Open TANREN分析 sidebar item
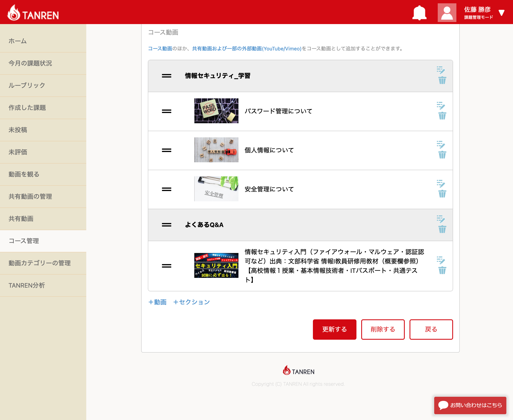 pyautogui.click(x=27, y=285)
